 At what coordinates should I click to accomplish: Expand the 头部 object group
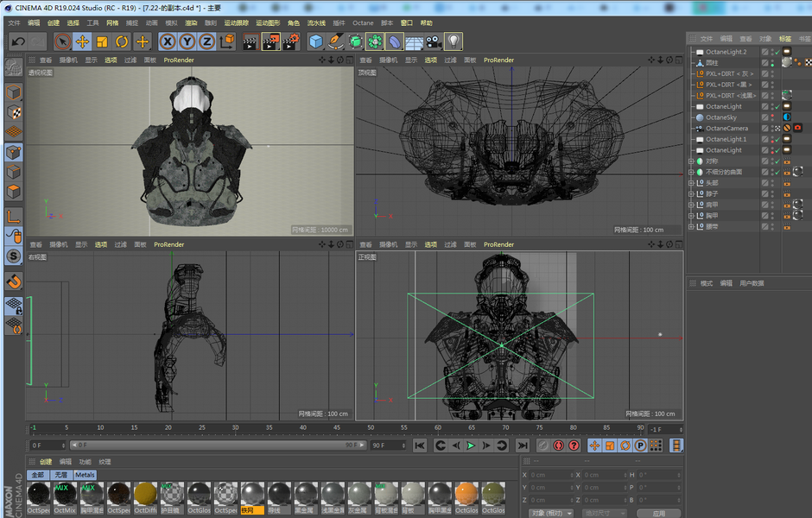click(x=691, y=183)
